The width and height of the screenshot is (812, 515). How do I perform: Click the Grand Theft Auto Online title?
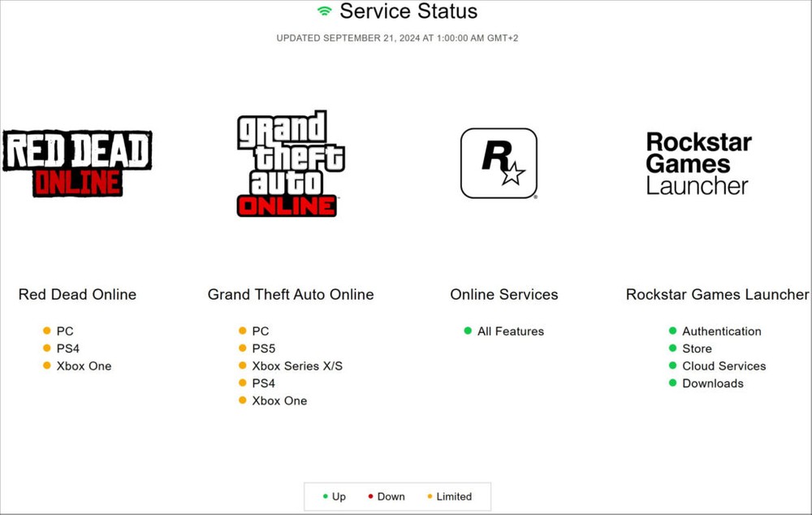pos(291,294)
